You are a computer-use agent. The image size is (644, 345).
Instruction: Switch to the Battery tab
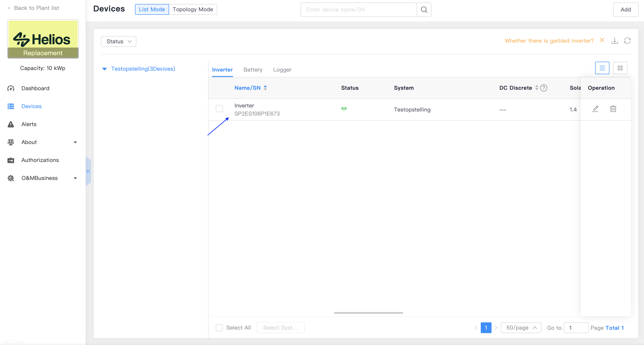point(253,70)
